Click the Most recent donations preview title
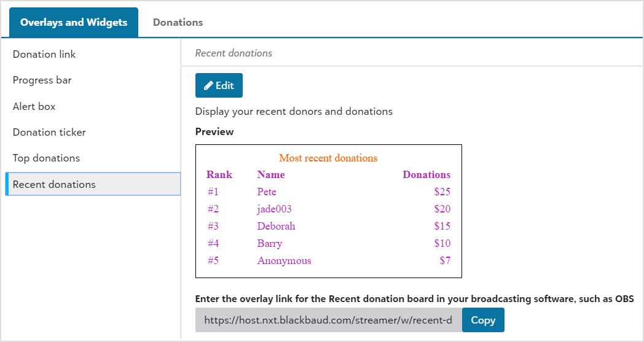 tap(328, 158)
